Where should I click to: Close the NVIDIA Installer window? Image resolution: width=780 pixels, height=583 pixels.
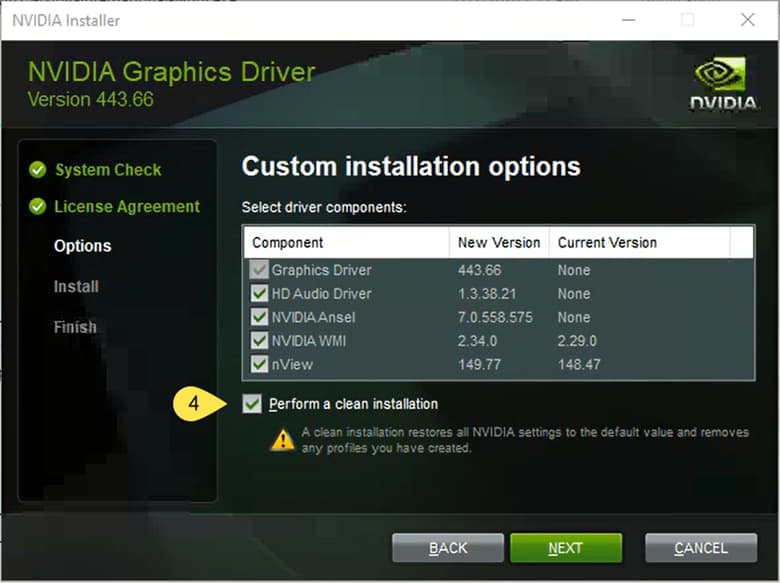click(747, 20)
